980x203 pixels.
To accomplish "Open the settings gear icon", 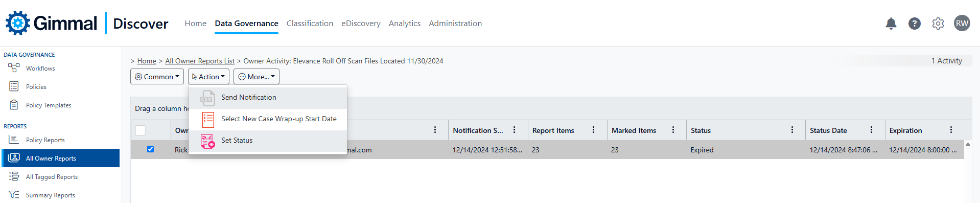I will coord(938,24).
